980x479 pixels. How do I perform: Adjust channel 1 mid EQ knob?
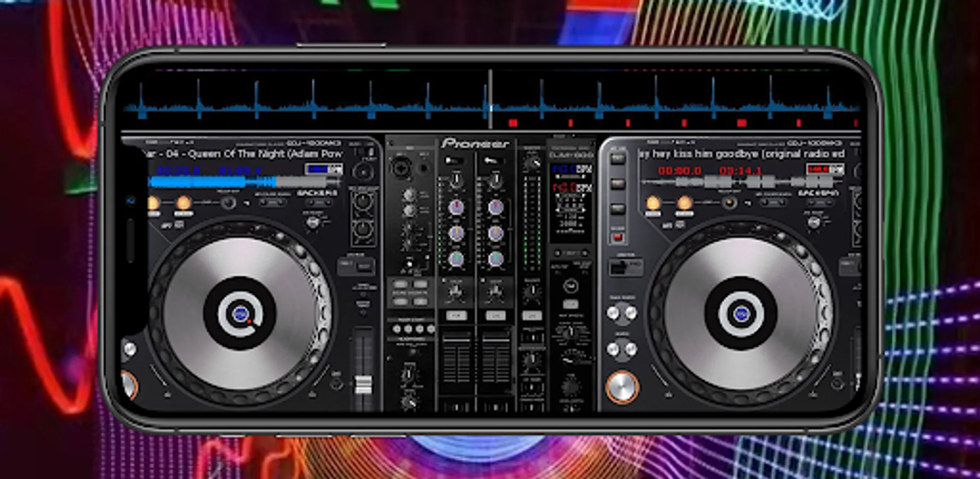(456, 233)
